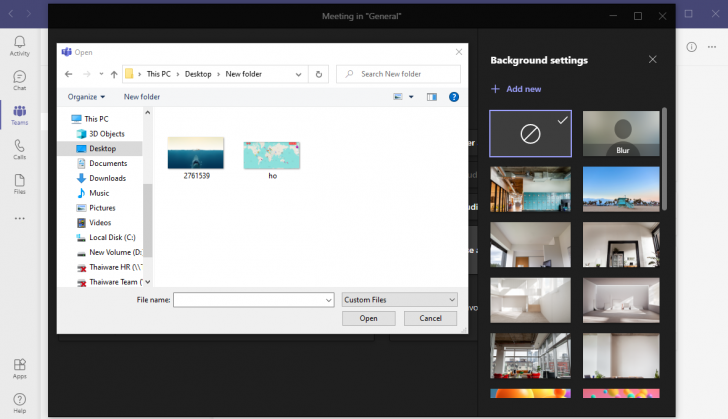The image size is (728, 419).
Task: Open Help in the Teams sidebar
Action: [x=20, y=403]
